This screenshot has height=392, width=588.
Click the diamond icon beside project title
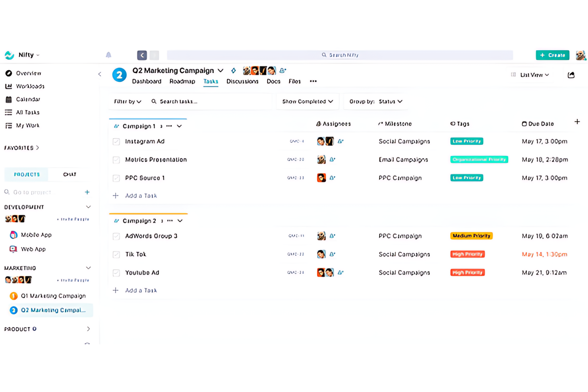pyautogui.click(x=234, y=71)
